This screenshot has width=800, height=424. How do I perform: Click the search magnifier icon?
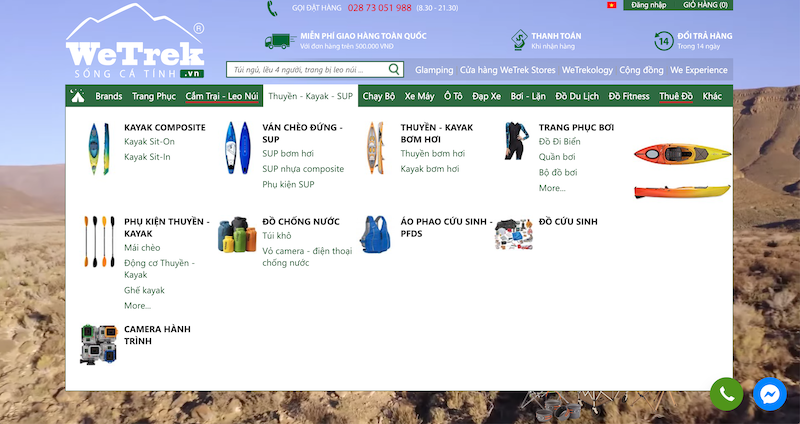pos(394,69)
